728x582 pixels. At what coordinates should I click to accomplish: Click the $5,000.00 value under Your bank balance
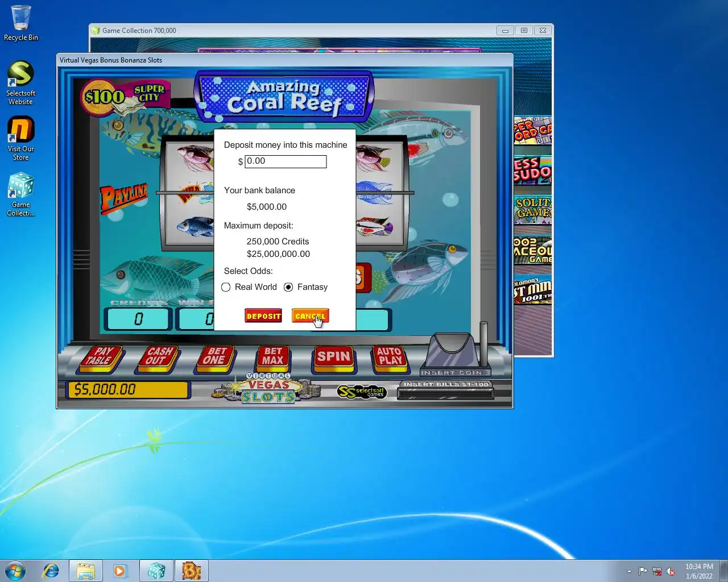[266, 207]
